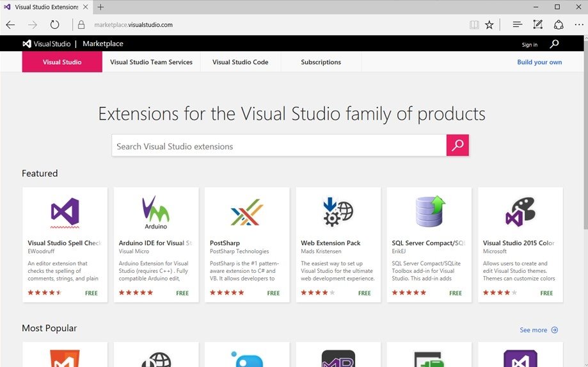Click publisher PostSharp Technologies
Image resolution: width=588 pixels, height=367 pixels.
[239, 251]
